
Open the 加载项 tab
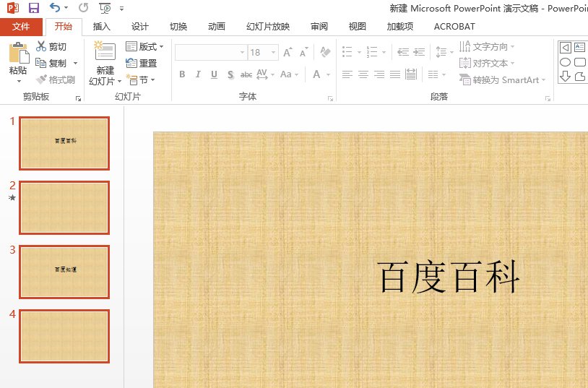coord(400,27)
